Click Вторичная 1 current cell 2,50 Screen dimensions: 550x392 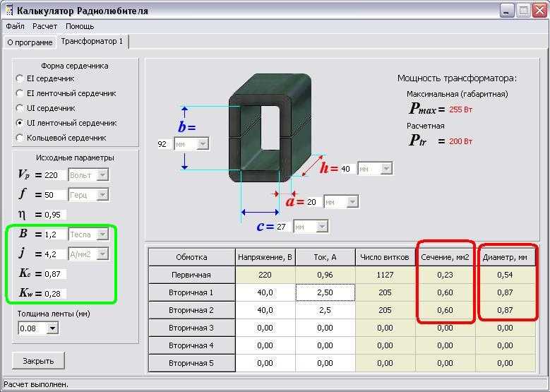point(325,292)
